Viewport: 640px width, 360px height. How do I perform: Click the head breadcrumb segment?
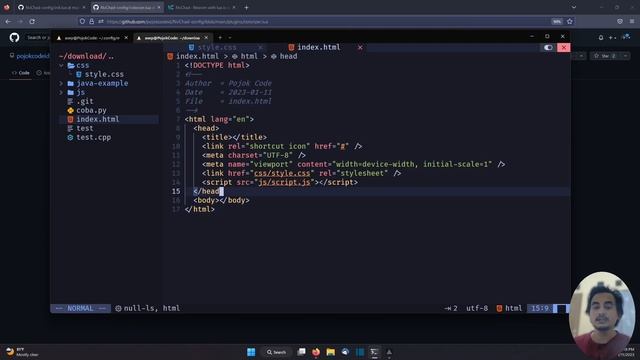289,56
